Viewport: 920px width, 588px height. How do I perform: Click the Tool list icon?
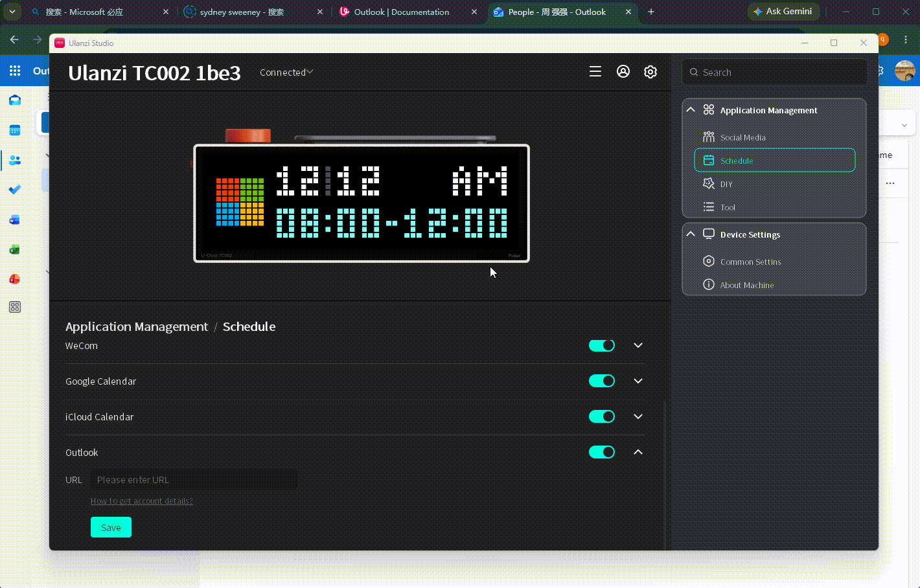(x=709, y=207)
